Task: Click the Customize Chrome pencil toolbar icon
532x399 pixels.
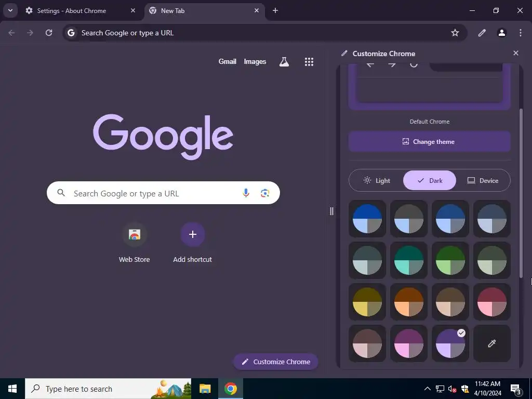Action: (482, 33)
